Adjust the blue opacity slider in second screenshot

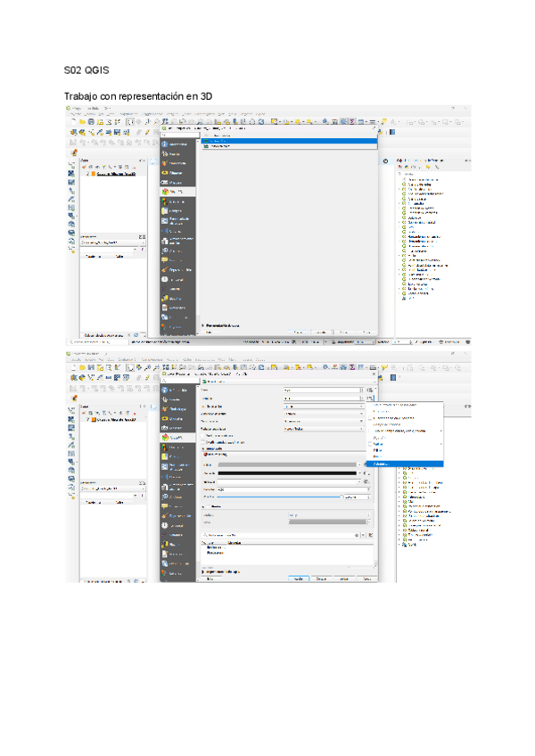[x=280, y=497]
